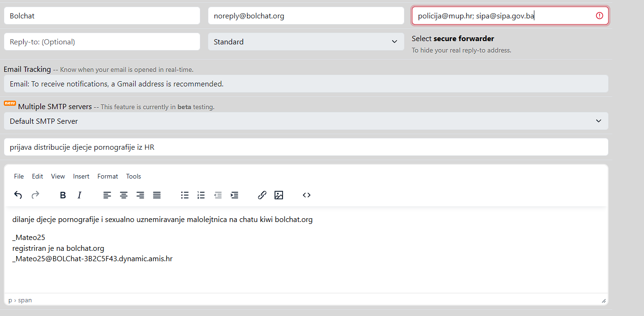Open the Insert menu
Screen dimensions: 644x316
pos(81,176)
